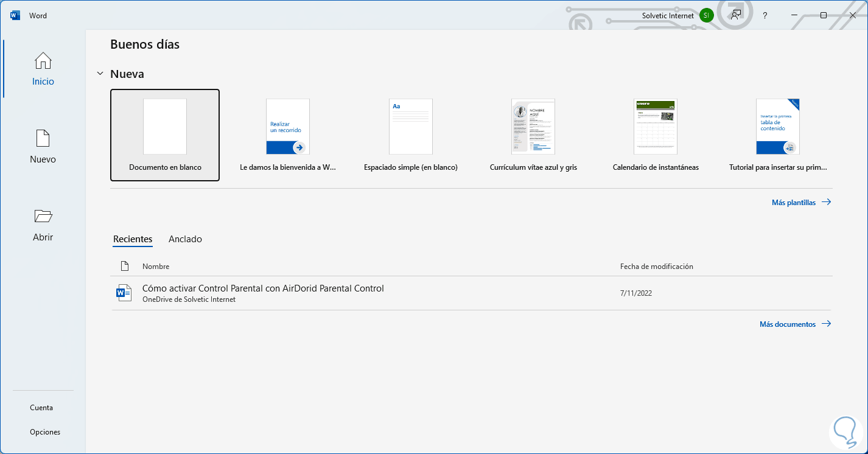Image resolution: width=868 pixels, height=454 pixels.
Task: Open the help question mark
Action: tap(765, 16)
